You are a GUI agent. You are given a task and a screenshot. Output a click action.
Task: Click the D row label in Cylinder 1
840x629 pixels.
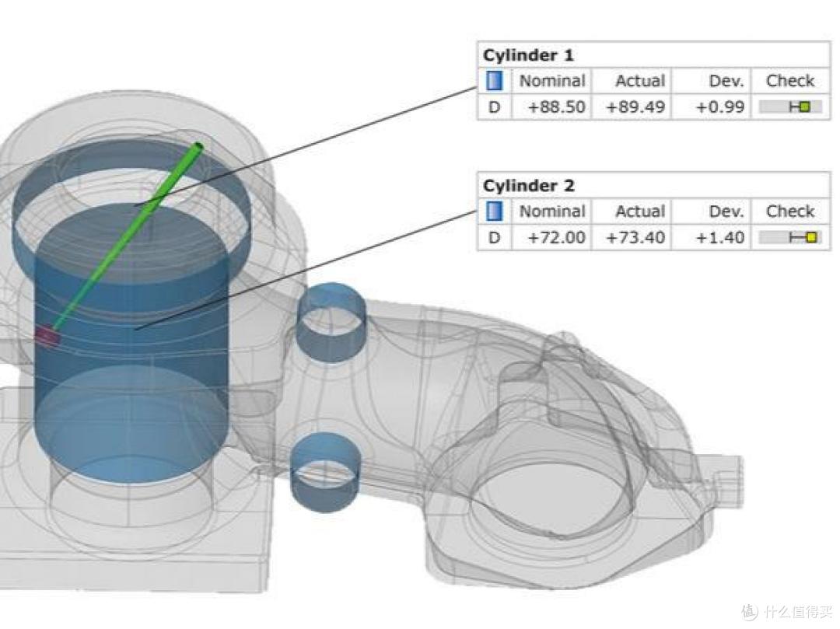(x=494, y=107)
